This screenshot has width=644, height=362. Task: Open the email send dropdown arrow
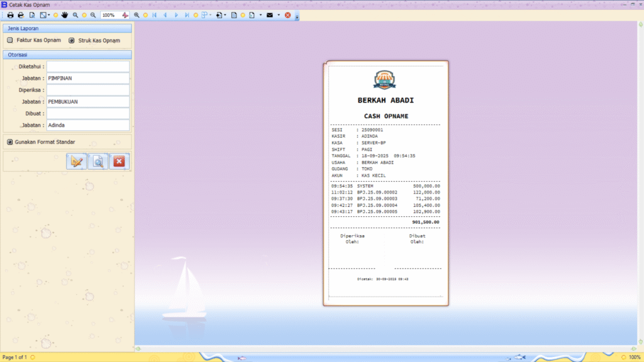click(x=279, y=14)
